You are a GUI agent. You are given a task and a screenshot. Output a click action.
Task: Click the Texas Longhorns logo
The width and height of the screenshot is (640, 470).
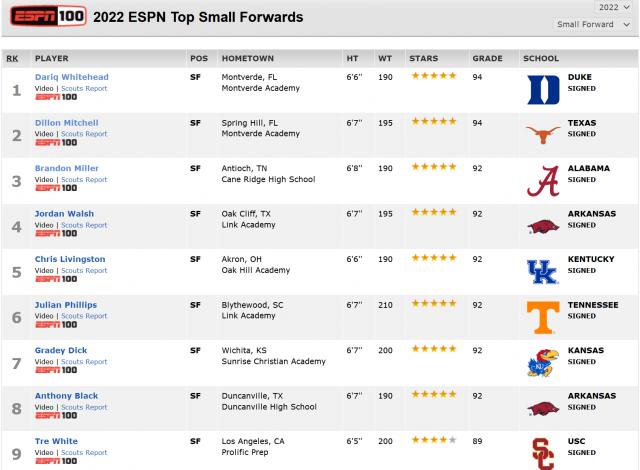pyautogui.click(x=542, y=135)
